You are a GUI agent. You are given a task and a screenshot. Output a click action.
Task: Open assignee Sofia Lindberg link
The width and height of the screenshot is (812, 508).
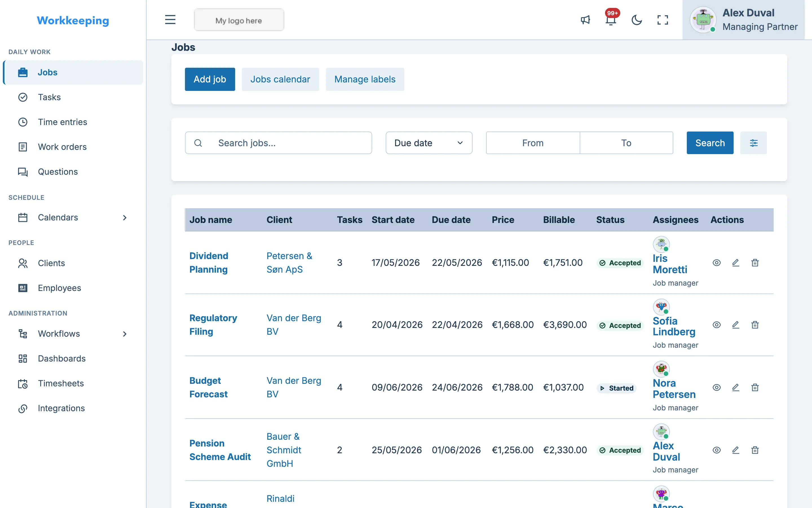tap(674, 327)
